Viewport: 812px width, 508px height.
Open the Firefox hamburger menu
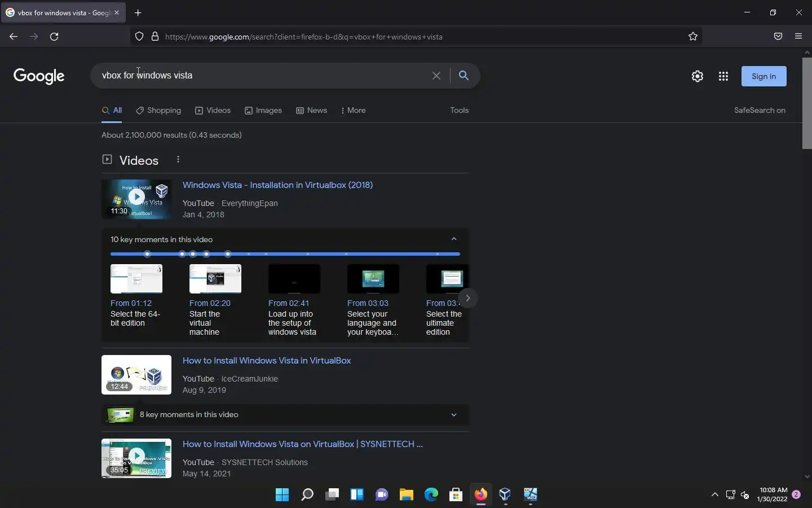coord(798,37)
